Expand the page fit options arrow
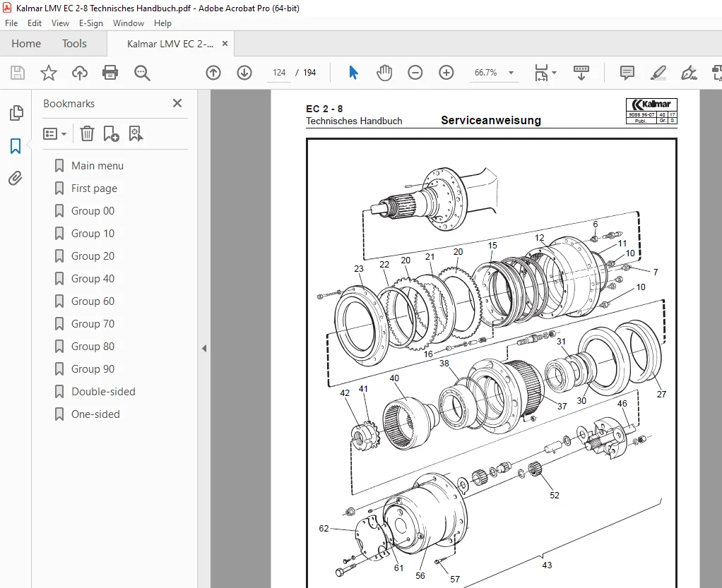Viewport: 722px width, 588px height. coord(554,73)
